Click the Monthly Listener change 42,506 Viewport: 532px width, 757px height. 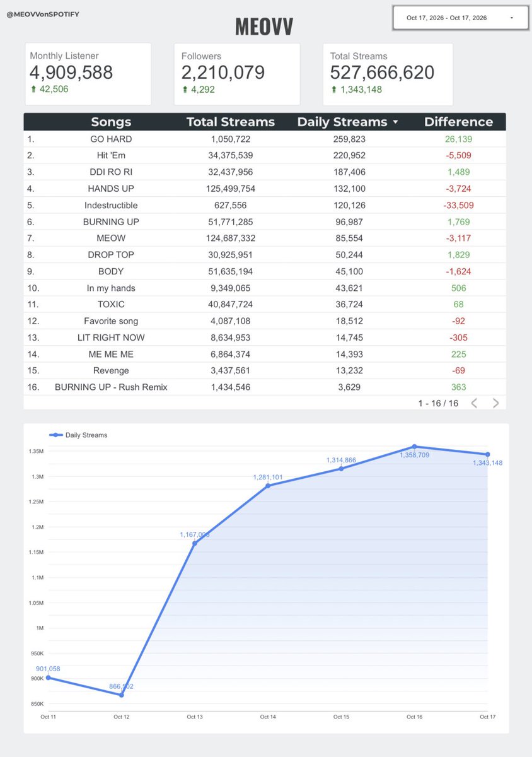[49, 90]
